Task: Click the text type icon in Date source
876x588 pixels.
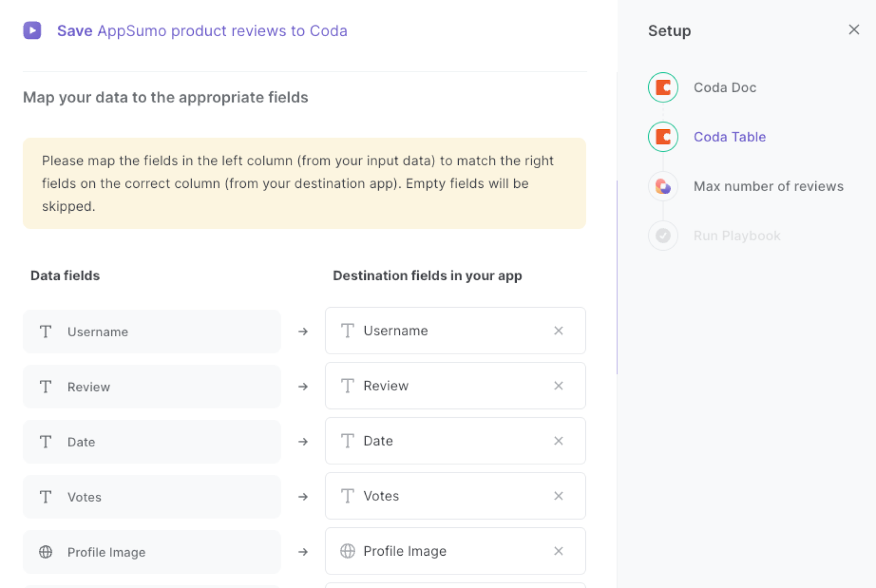Action: (x=45, y=442)
